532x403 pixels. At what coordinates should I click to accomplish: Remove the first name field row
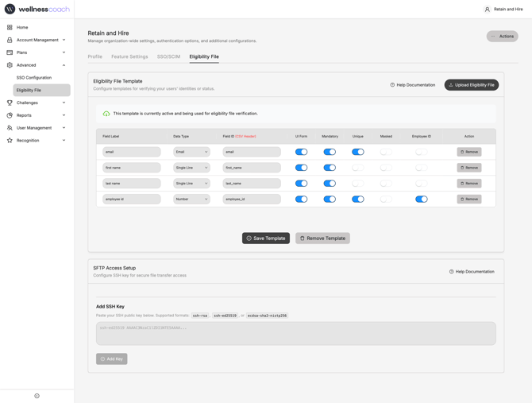[x=469, y=168]
